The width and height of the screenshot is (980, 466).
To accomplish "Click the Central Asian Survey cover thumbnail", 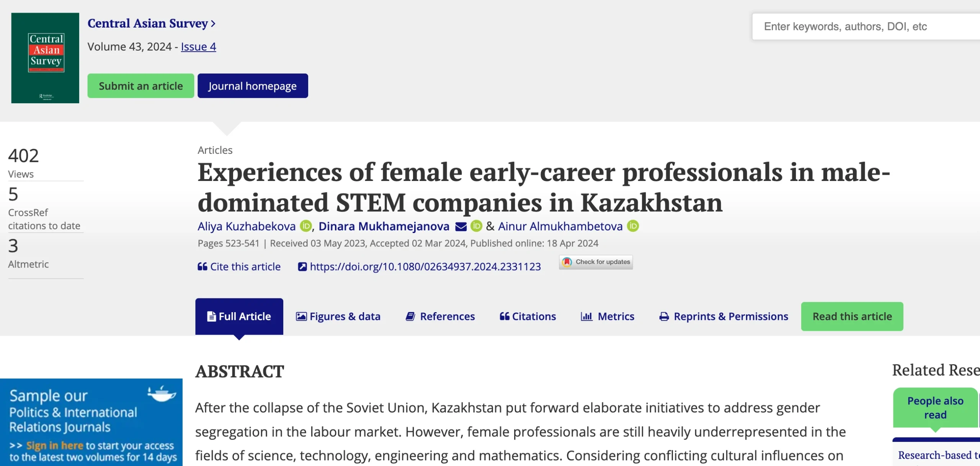I will click(45, 58).
